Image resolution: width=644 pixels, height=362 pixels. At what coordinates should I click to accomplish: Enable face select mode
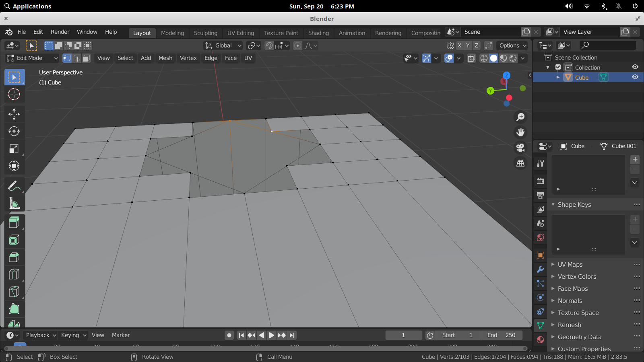click(86, 58)
